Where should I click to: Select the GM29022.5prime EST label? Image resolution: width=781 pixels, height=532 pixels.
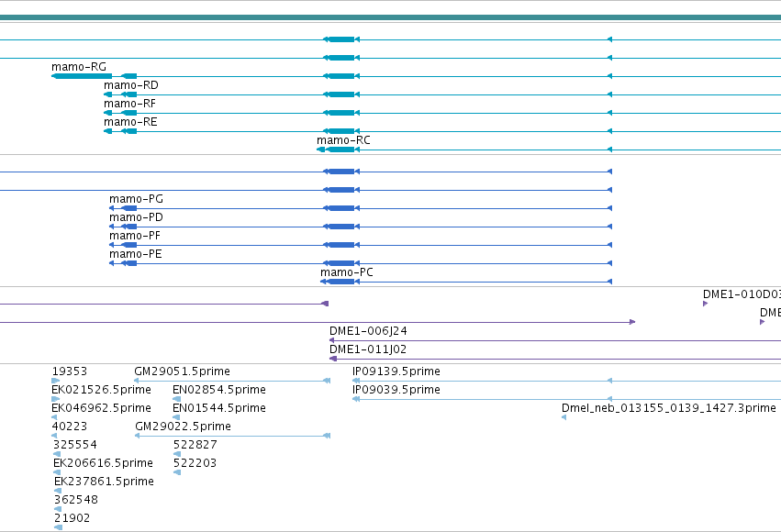pyautogui.click(x=184, y=427)
